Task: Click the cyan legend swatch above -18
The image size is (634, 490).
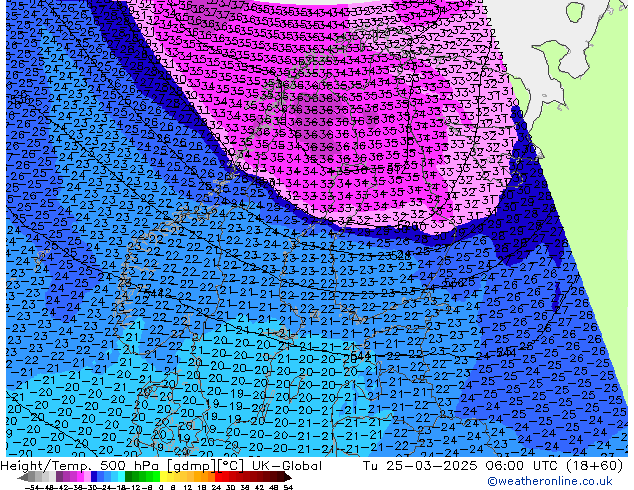Action: (121, 476)
